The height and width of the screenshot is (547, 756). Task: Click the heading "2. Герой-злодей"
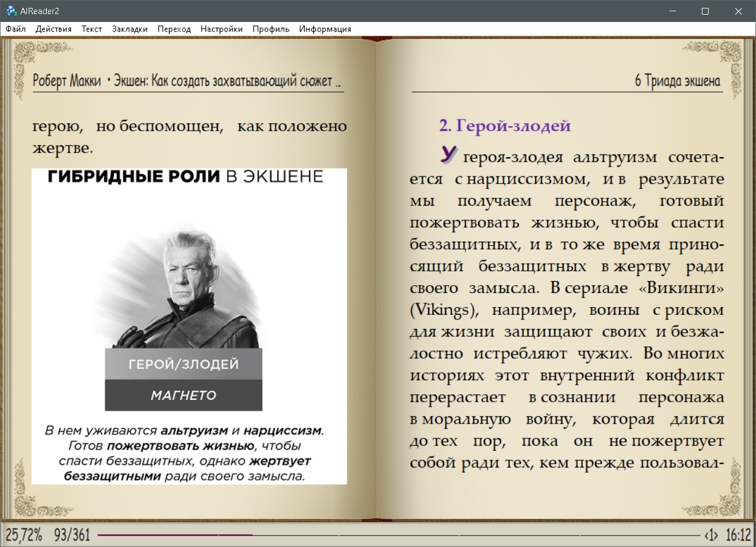click(x=505, y=126)
